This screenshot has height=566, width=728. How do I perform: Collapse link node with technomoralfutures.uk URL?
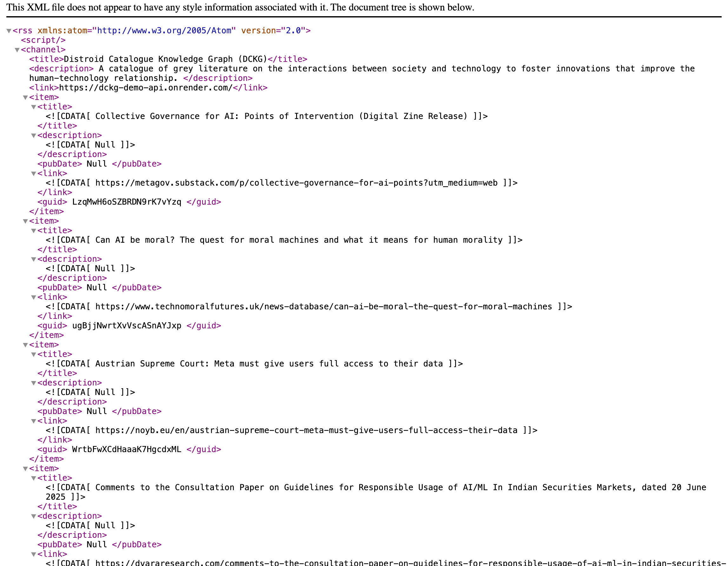coord(34,297)
